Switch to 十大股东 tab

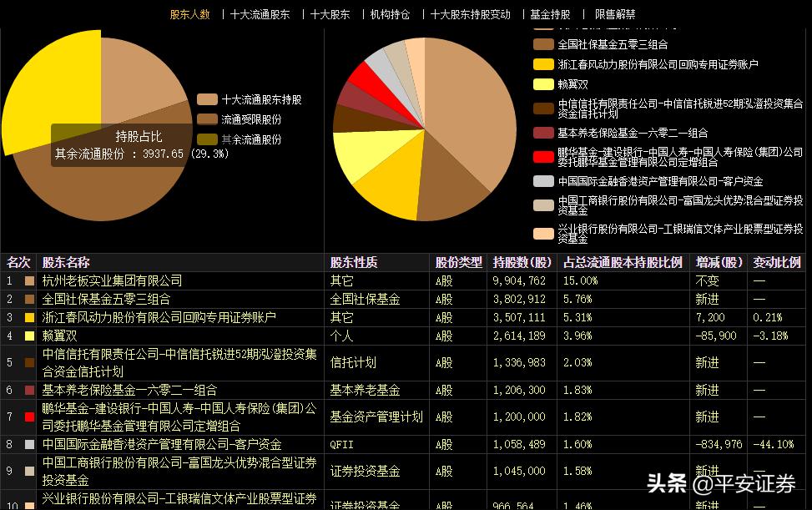(x=330, y=14)
